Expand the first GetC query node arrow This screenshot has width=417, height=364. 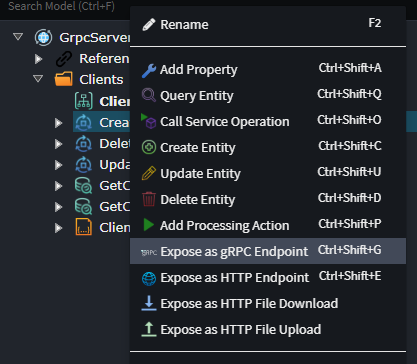pos(59,186)
